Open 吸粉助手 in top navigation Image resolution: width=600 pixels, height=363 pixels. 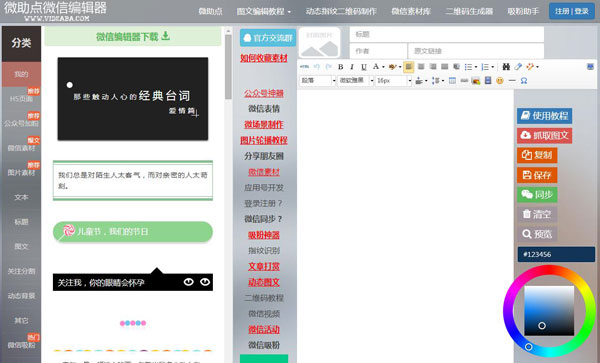(523, 11)
